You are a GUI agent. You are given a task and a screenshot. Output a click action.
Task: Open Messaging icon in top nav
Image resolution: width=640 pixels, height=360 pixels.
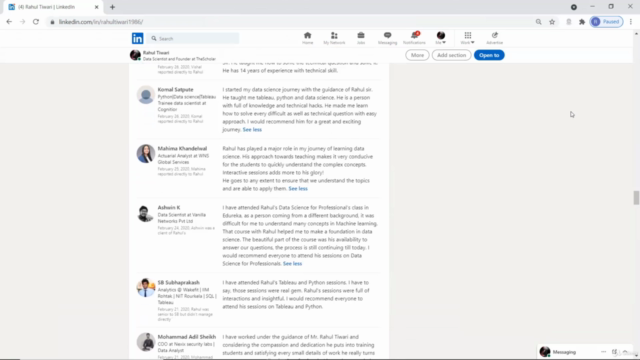coord(387,38)
